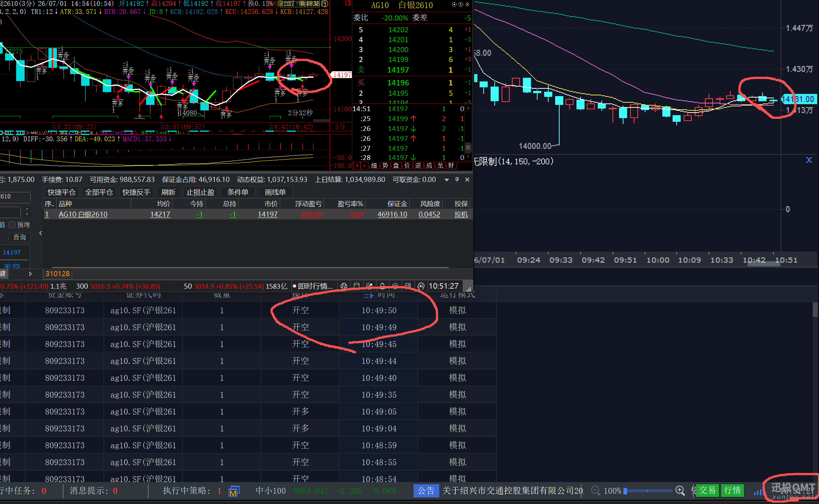Click the 查询 button
Image resolution: width=819 pixels, height=504 pixels.
pyautogui.click(x=19, y=238)
